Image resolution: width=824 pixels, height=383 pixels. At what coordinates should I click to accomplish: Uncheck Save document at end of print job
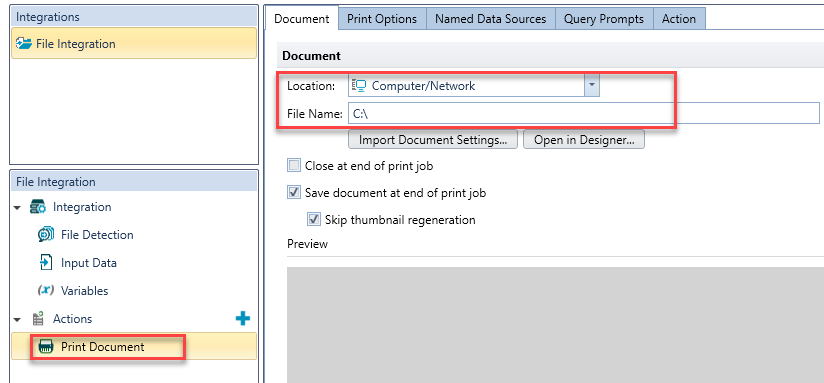(x=293, y=193)
